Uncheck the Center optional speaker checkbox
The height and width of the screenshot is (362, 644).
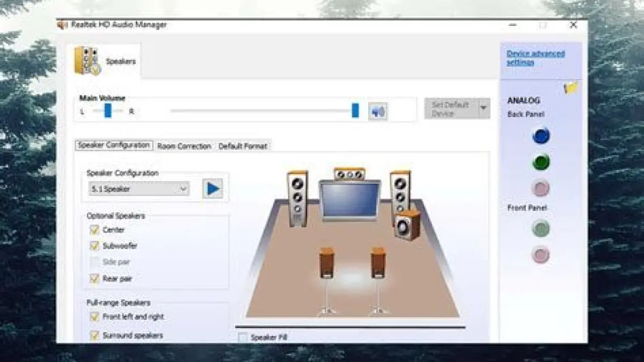click(x=94, y=230)
